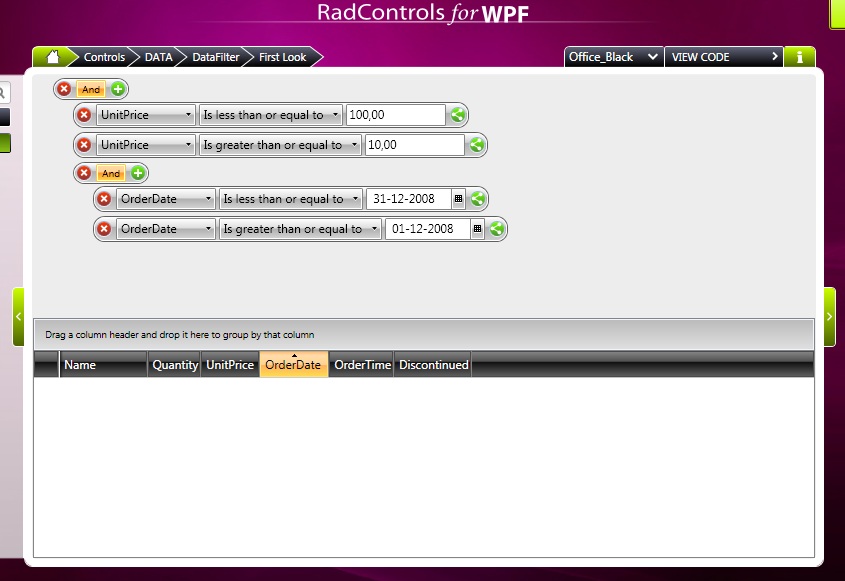The image size is (845, 581).
Task: Convert the 01-12-2008 filter to a group
Action: tap(496, 229)
